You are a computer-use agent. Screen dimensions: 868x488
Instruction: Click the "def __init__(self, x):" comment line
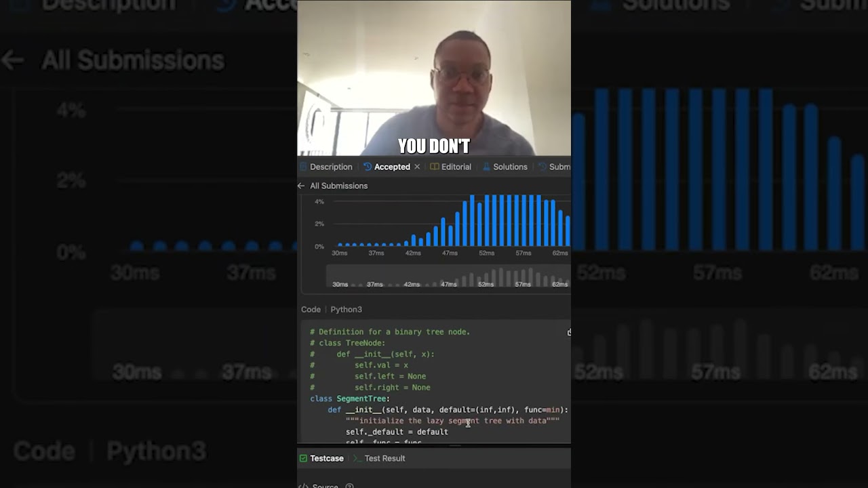point(372,354)
